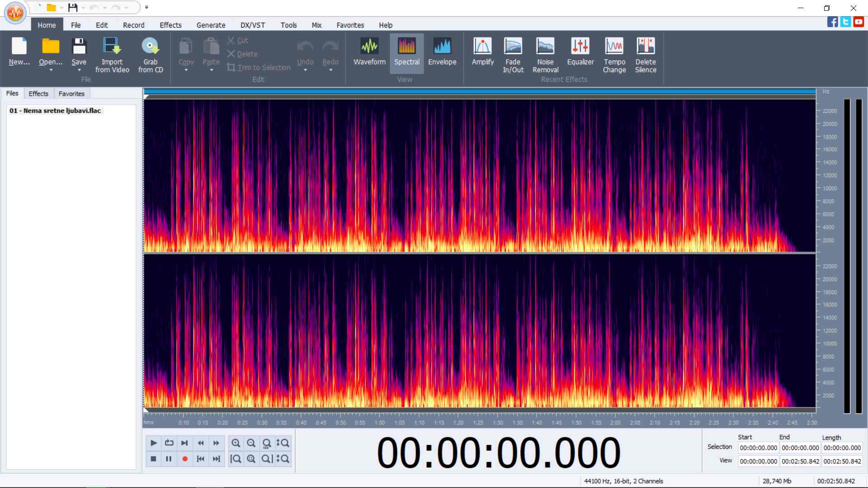Open the Effects menu

tap(170, 25)
